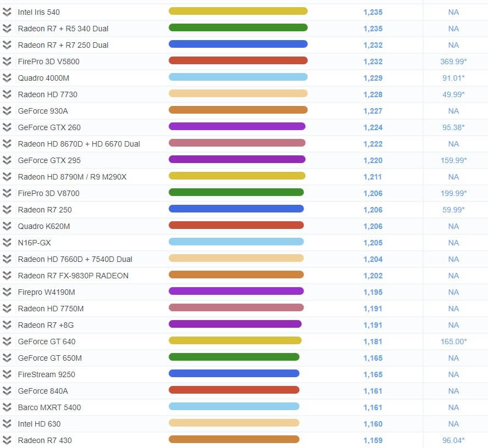Click the yellow score bar for Intel Iris 540

238,11
